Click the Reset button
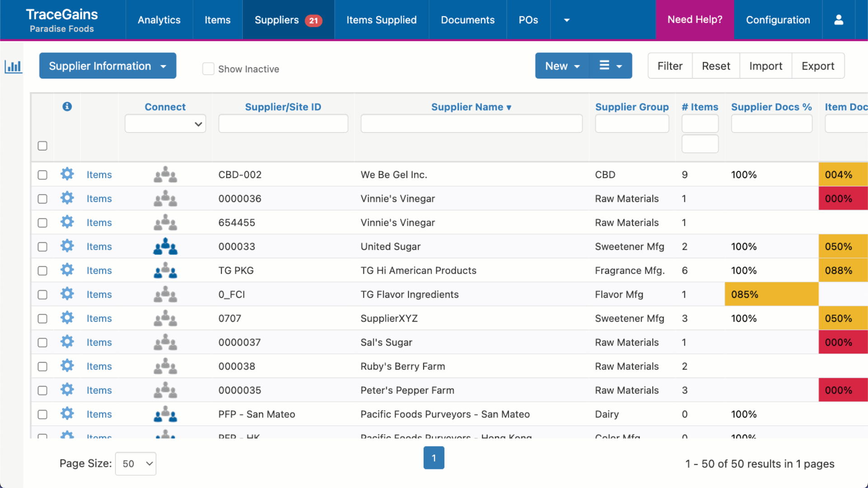The height and width of the screenshot is (488, 868). (716, 66)
